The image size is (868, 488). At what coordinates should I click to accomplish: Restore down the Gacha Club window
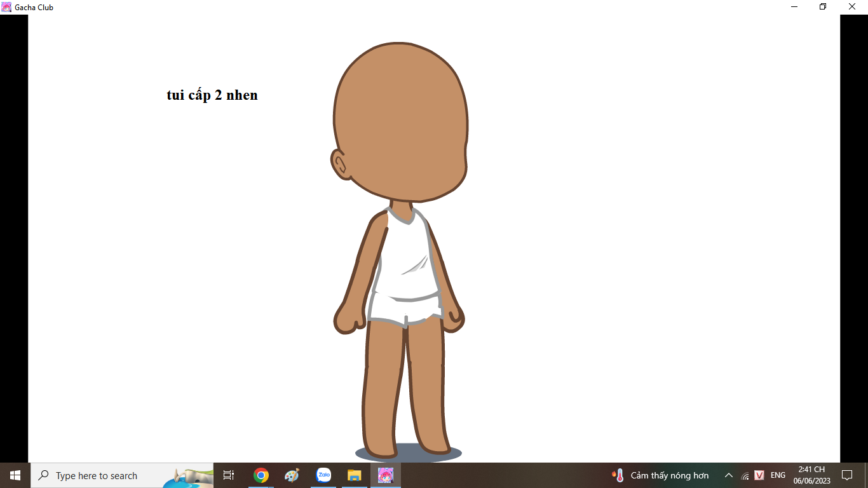(823, 7)
